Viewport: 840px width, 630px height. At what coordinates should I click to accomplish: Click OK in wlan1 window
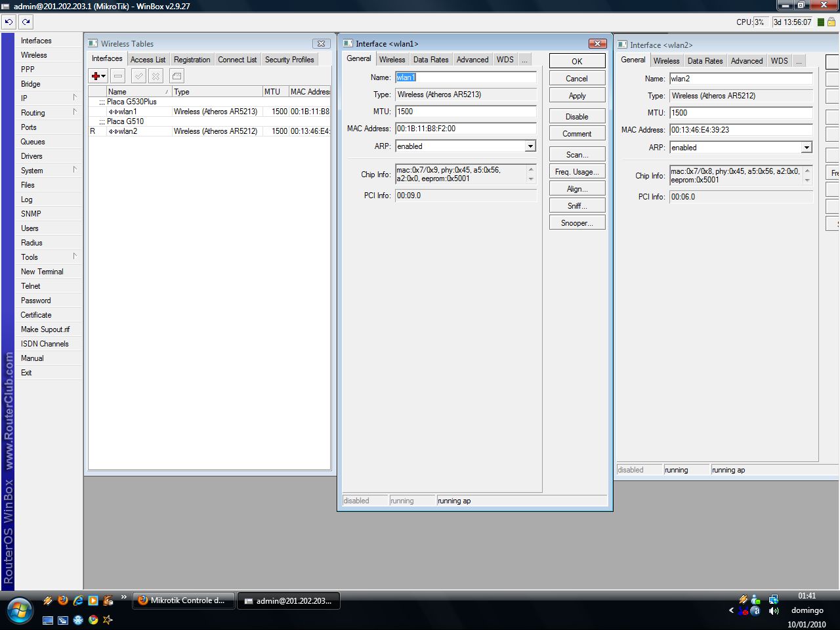pos(577,61)
